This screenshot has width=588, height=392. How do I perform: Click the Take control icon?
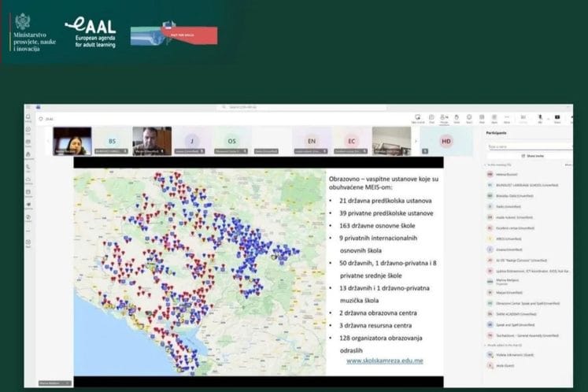[x=418, y=118]
